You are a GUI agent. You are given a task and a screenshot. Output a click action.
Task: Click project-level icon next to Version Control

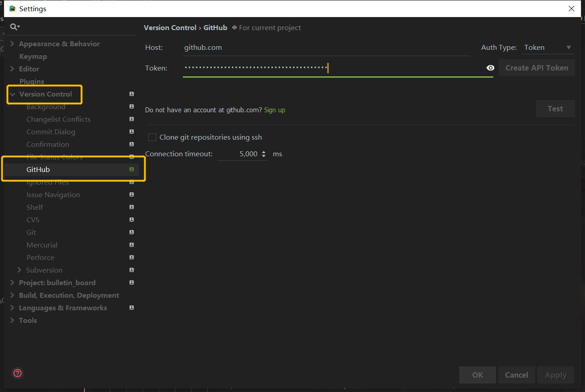(132, 94)
